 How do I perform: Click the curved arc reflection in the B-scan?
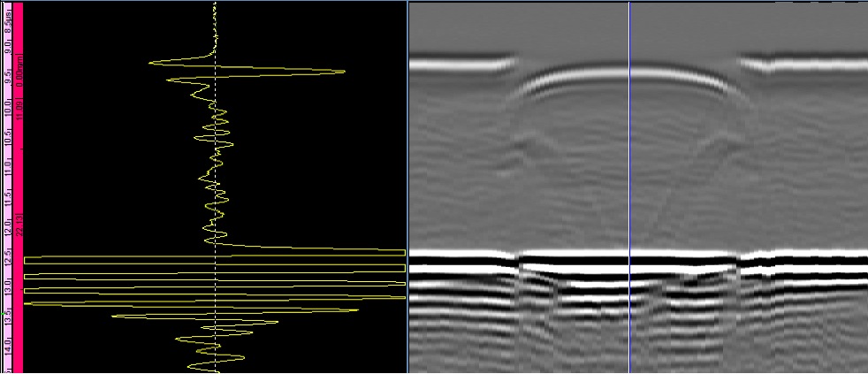coord(628,75)
